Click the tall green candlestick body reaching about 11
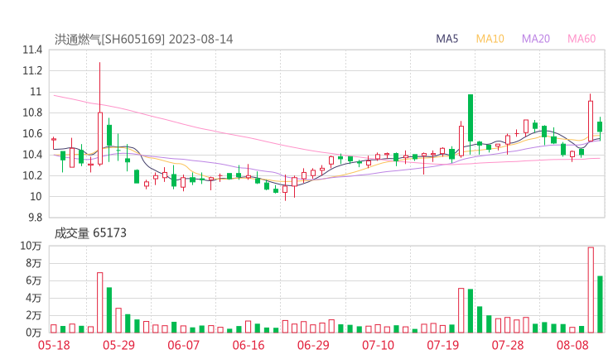This screenshot has height=364, width=613. tap(471, 118)
